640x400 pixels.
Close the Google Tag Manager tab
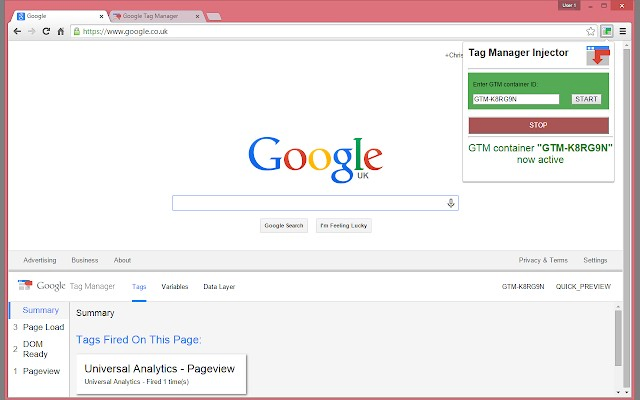[x=198, y=17]
